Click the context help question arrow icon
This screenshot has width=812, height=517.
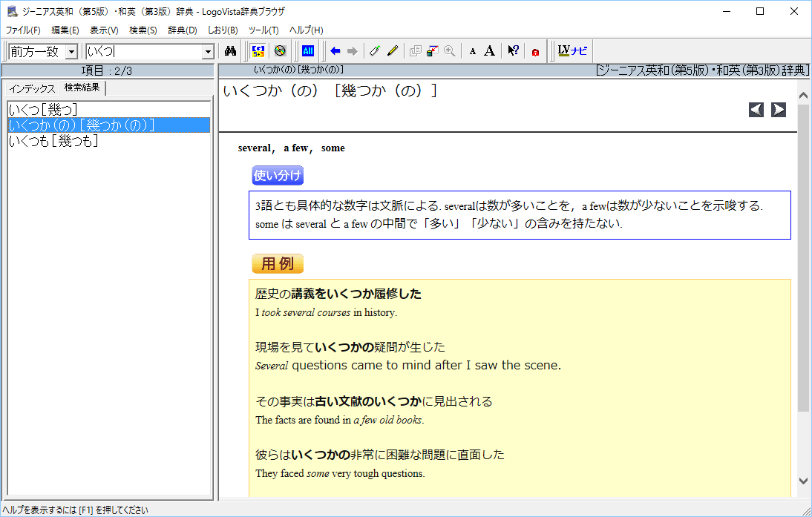(513, 51)
